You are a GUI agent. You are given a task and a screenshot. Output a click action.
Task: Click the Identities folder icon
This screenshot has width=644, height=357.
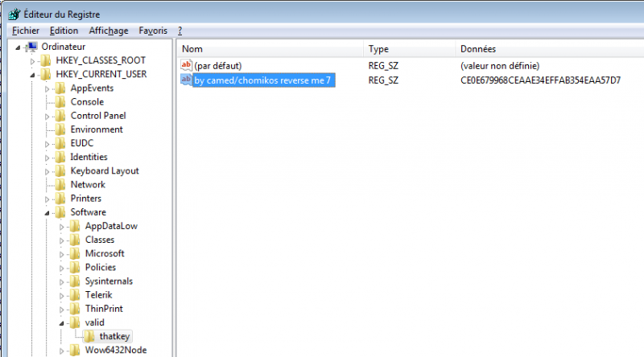60,157
